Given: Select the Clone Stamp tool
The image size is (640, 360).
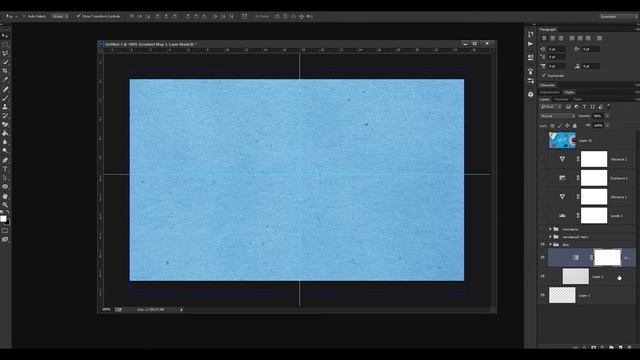Looking at the screenshot, I should coord(5,107).
